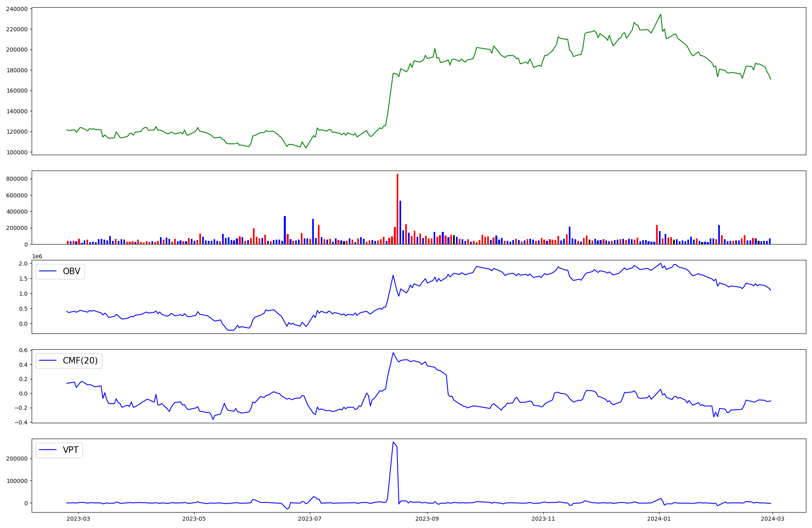Click the highest peak of the green price line
This screenshot has height=528, width=812.
(x=661, y=15)
